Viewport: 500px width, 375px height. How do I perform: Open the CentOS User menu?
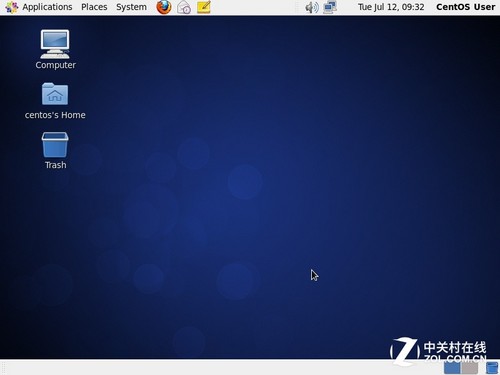coord(466,7)
